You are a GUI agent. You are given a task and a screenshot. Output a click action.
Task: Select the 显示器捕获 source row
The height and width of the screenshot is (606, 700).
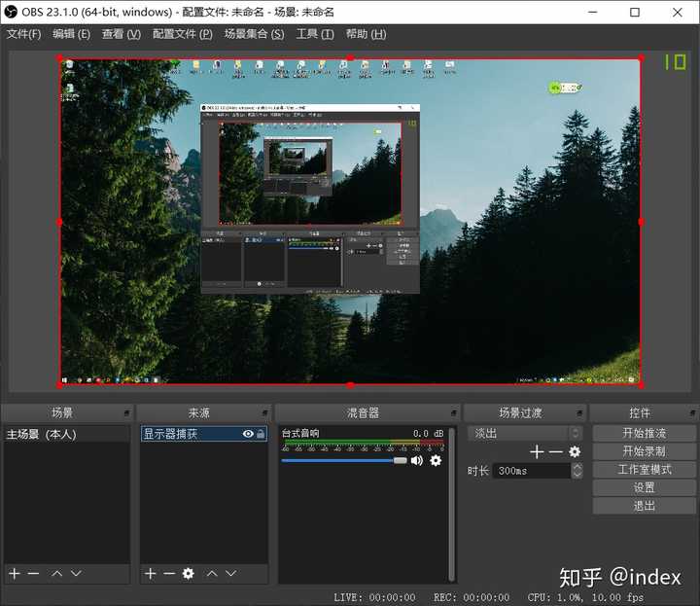(x=204, y=434)
